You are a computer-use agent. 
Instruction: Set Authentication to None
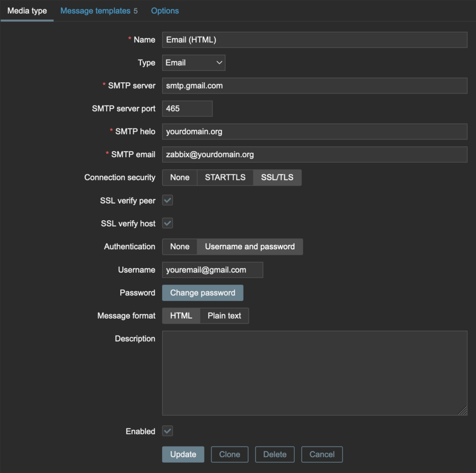point(179,246)
